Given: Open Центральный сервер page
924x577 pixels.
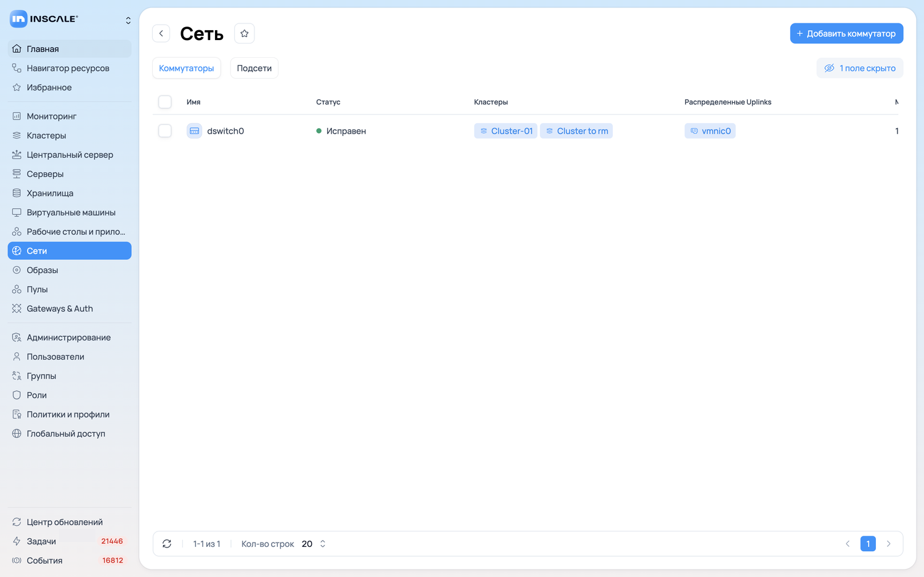Looking at the screenshot, I should pos(70,155).
